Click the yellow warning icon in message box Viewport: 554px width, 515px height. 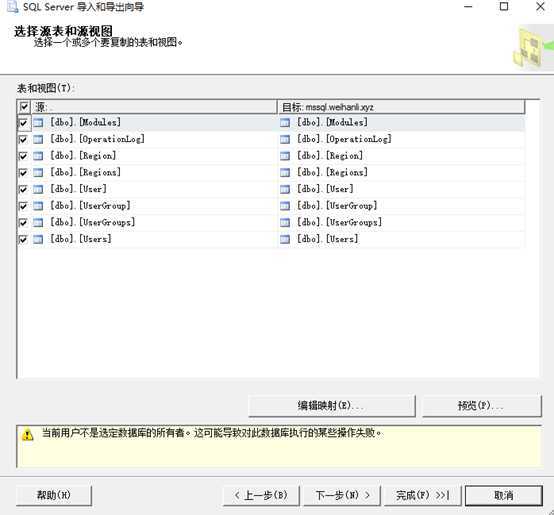pyautogui.click(x=28, y=435)
